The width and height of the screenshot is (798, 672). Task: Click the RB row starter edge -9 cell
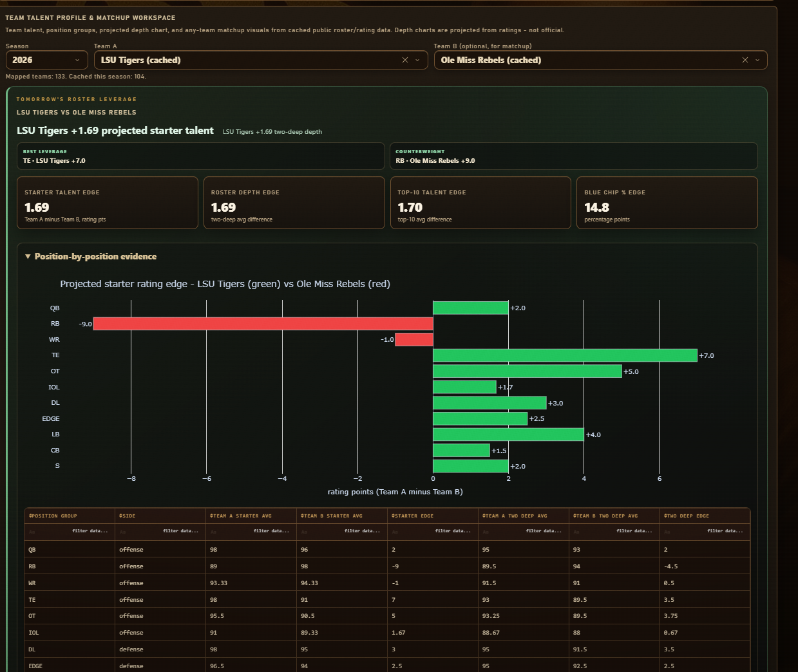[432, 566]
